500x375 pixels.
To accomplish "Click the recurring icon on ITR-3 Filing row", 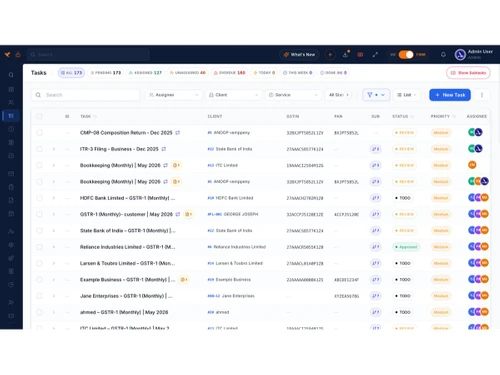I will [164, 149].
